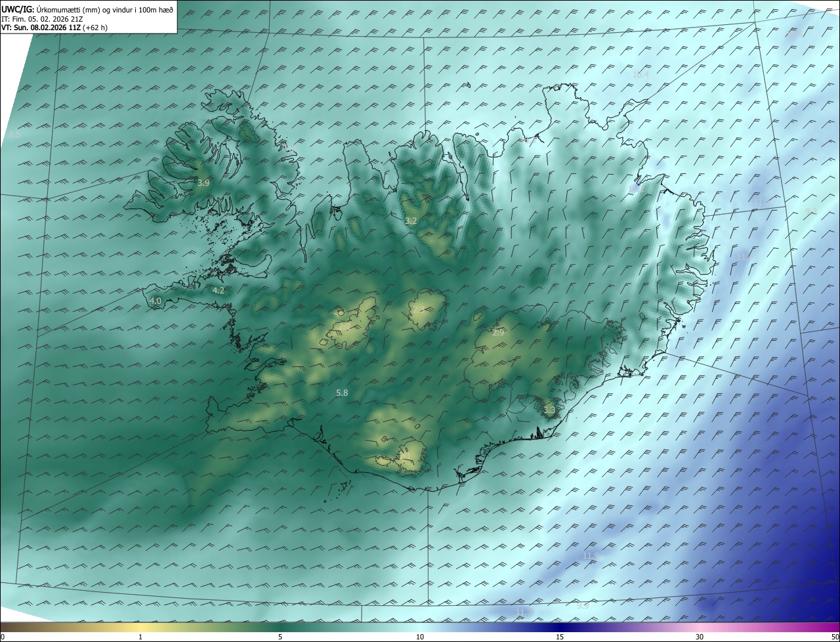Click the 4.0 value label
This screenshot has width=840, height=642.
click(156, 301)
